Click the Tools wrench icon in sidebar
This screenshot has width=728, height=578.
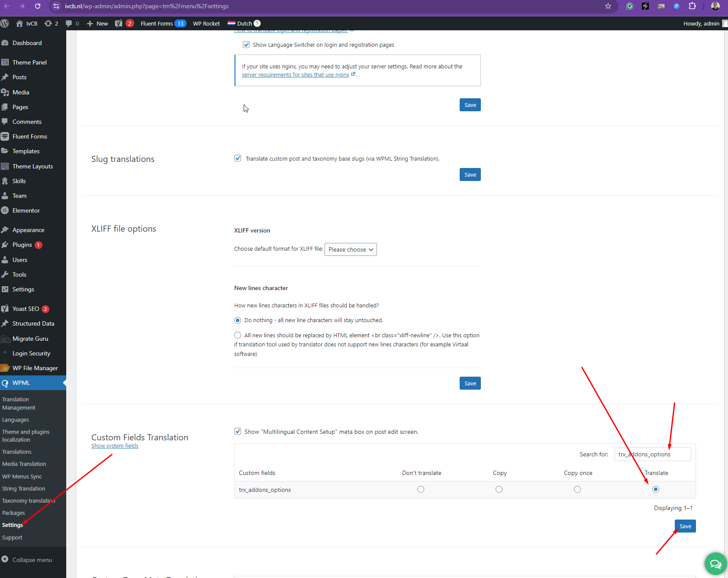pyautogui.click(x=5, y=274)
